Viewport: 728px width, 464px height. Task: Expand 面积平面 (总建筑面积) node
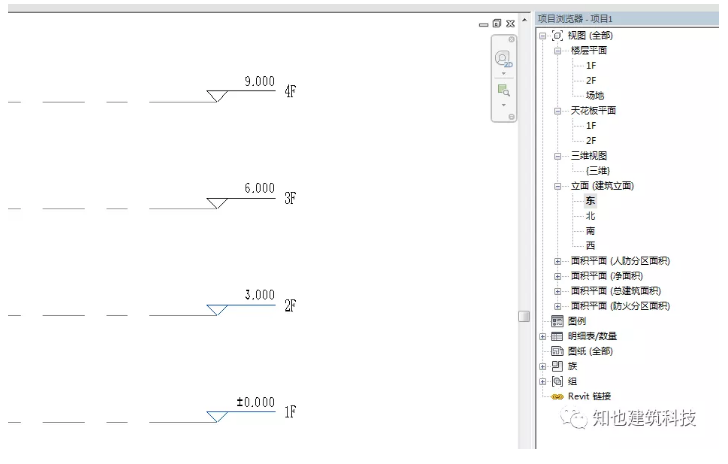pos(558,292)
